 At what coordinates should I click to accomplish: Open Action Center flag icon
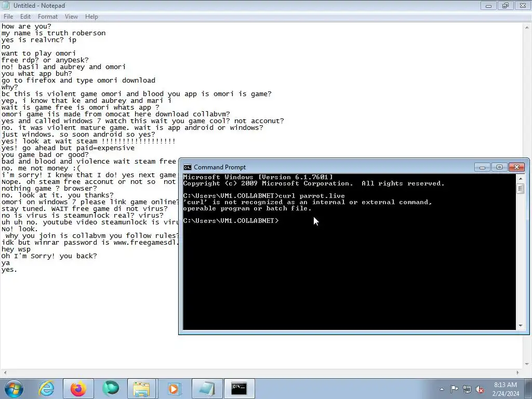point(454,389)
